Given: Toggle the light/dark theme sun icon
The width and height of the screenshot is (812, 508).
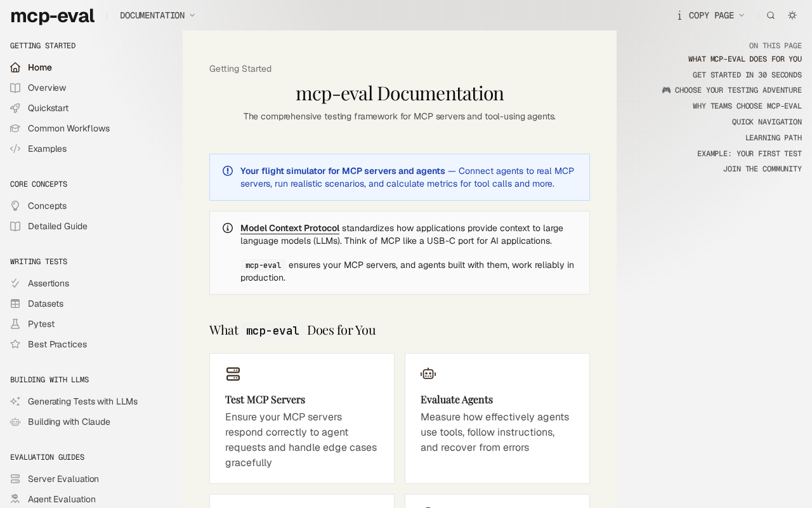Looking at the screenshot, I should 792,15.
